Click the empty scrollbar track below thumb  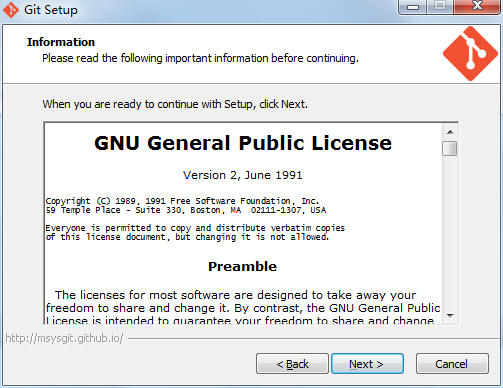click(x=450, y=232)
